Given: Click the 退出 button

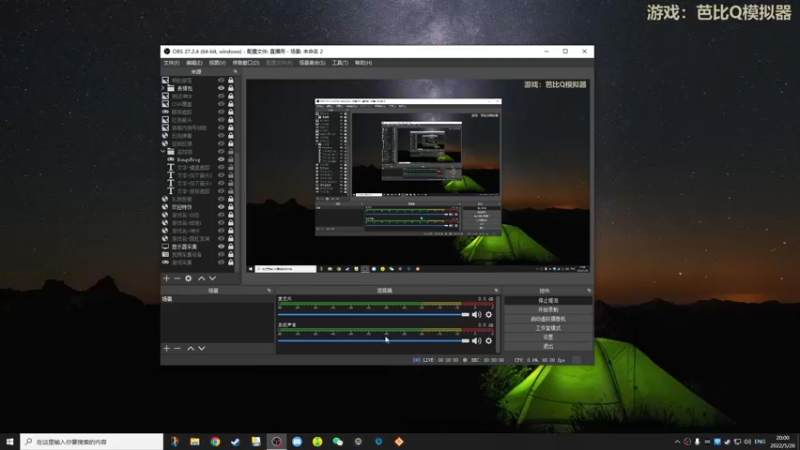Looking at the screenshot, I should (x=548, y=346).
